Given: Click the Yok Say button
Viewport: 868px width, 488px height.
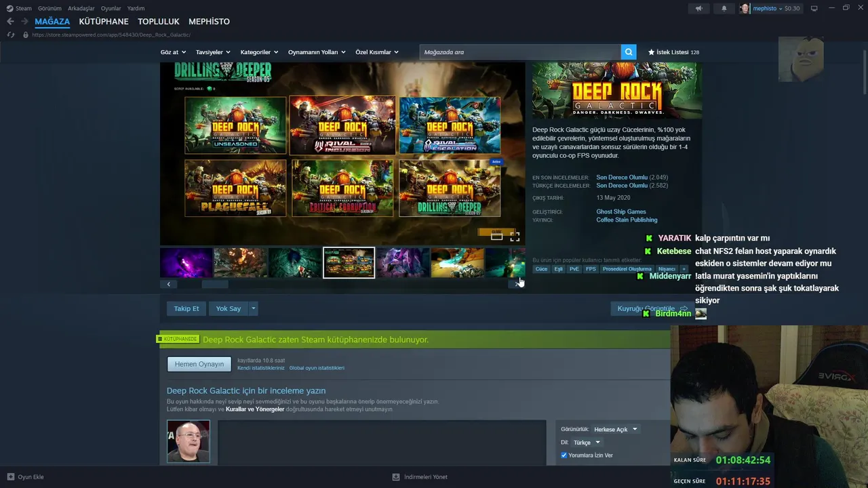Looking at the screenshot, I should coord(229,308).
